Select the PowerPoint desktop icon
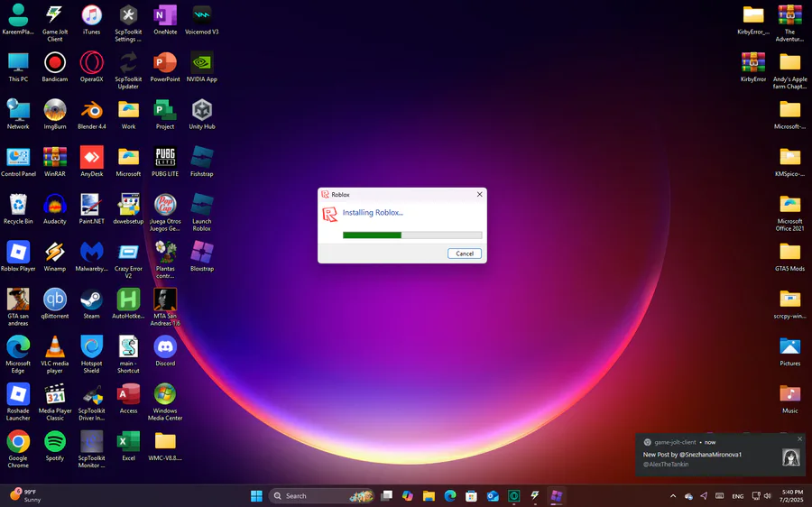This screenshot has height=507, width=812. tap(165, 68)
